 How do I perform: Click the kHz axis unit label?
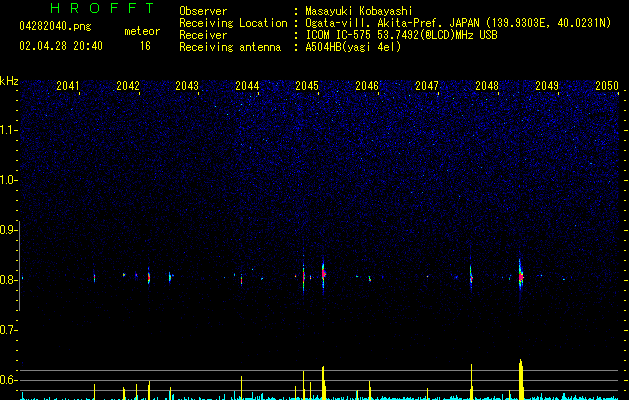9,81
